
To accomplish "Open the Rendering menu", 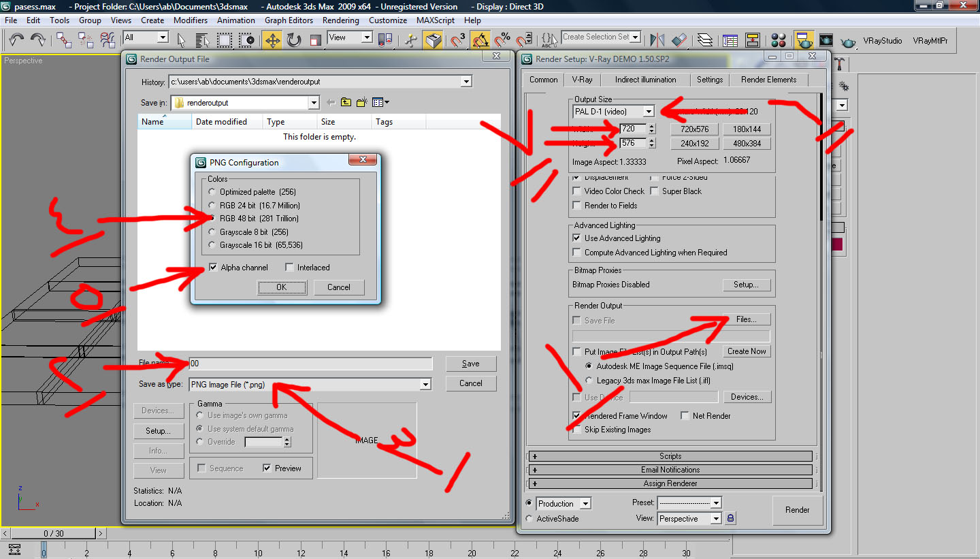I will tap(340, 20).
